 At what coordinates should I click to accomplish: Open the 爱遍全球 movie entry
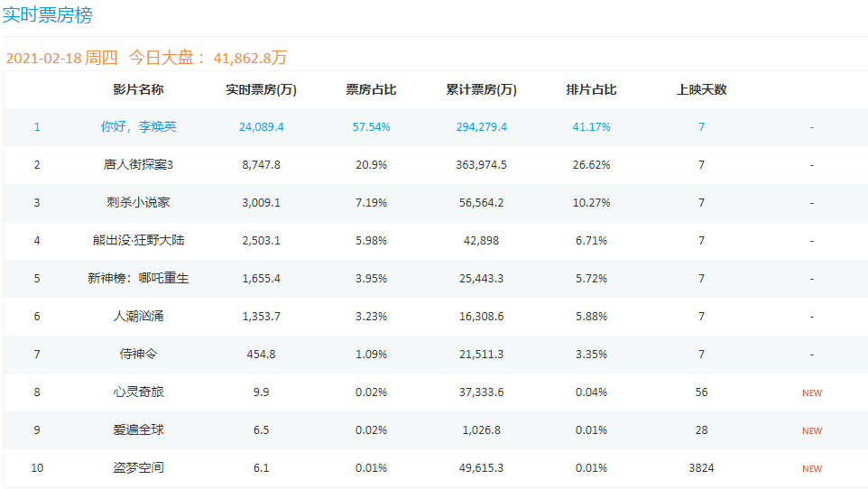point(138,429)
